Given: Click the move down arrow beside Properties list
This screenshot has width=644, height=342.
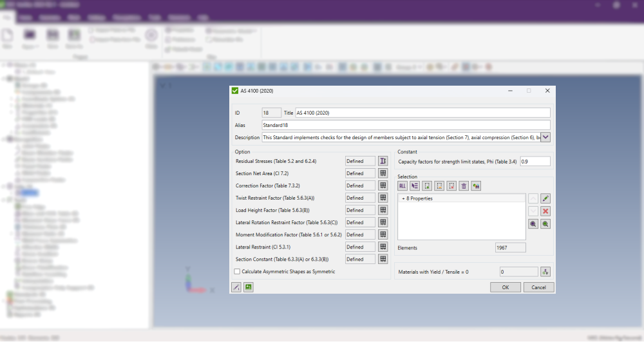Looking at the screenshot, I should tap(533, 211).
